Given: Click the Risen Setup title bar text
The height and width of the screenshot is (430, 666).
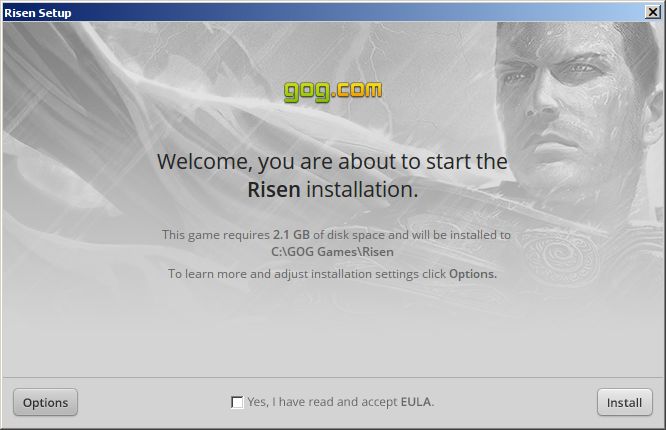Looking at the screenshot, I should tap(38, 13).
